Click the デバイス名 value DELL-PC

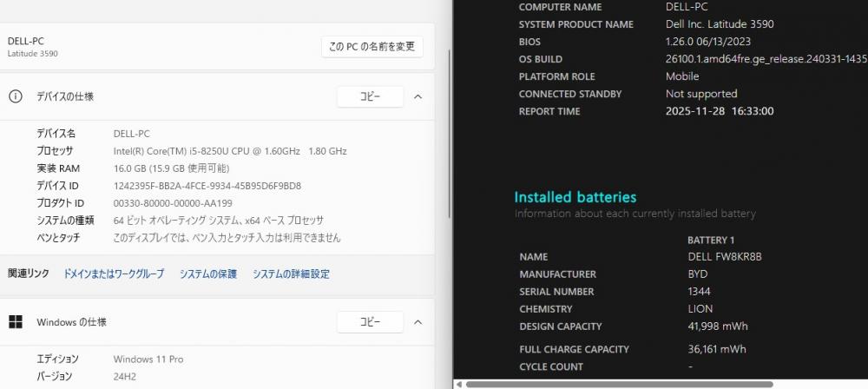pos(131,134)
